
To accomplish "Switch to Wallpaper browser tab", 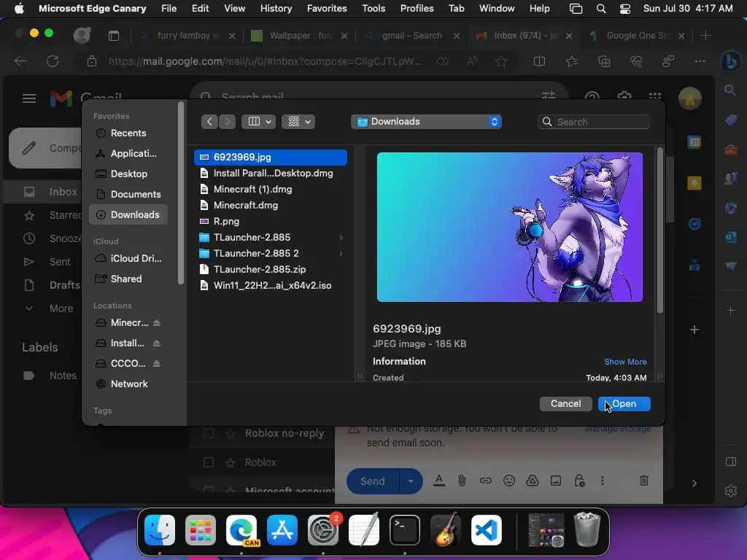I will [299, 36].
